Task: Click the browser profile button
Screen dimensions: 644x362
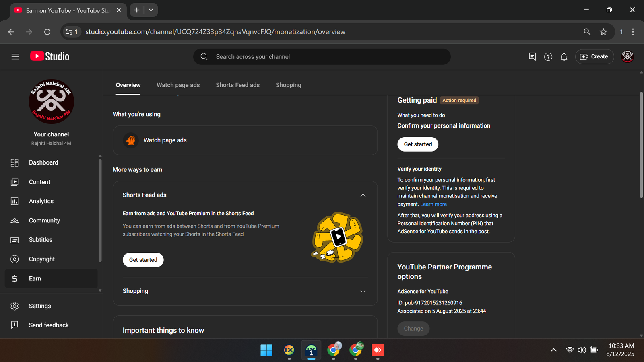Action: click(621, 32)
